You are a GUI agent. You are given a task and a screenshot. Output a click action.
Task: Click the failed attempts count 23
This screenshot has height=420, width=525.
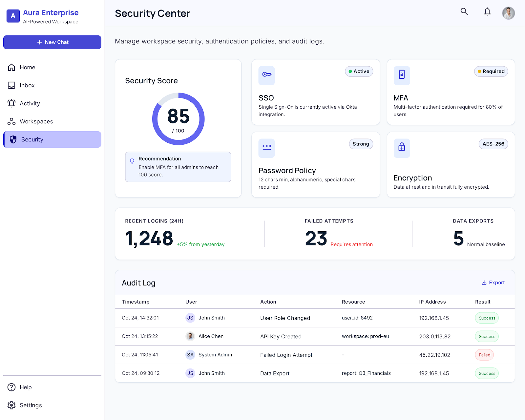(316, 239)
